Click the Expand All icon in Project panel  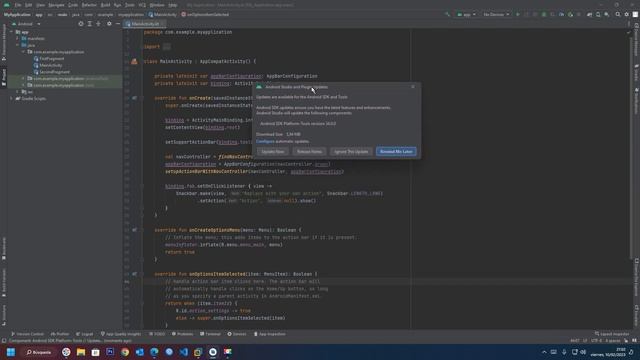(89, 24)
